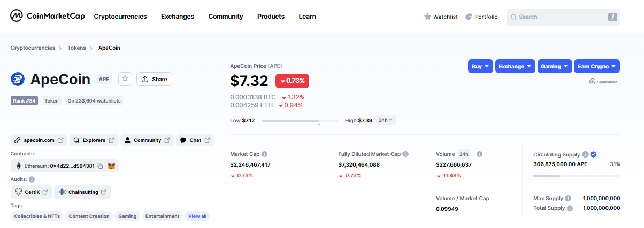
Task: Click the MetaMask fox icon
Action: coord(112,166)
